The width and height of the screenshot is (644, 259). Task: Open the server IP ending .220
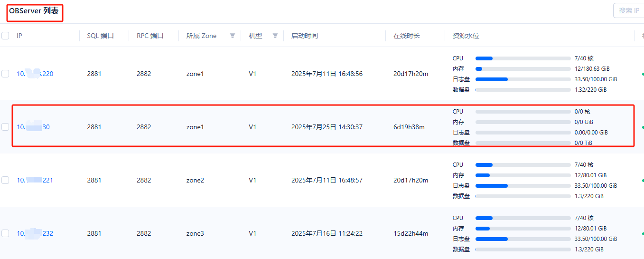click(x=35, y=74)
